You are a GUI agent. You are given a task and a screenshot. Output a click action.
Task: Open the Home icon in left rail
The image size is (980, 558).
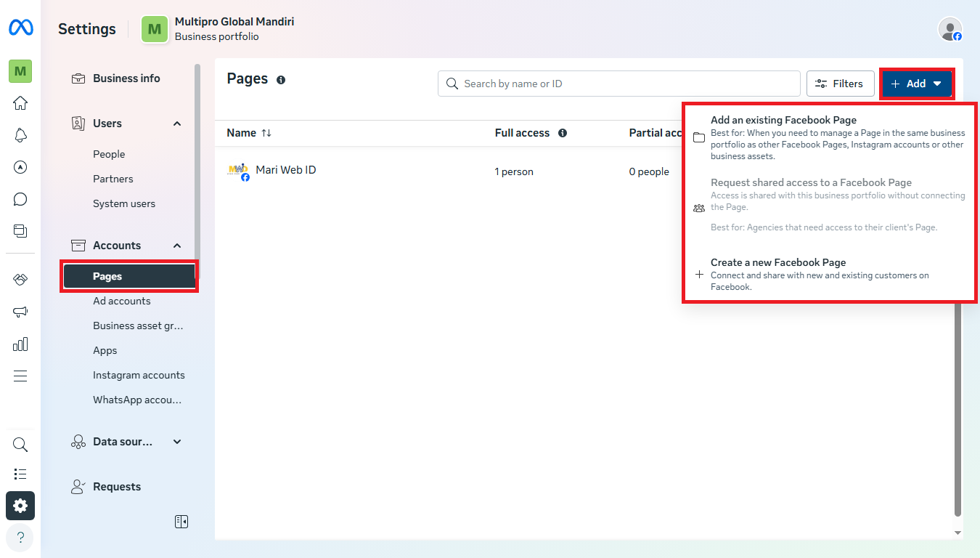[x=20, y=103]
